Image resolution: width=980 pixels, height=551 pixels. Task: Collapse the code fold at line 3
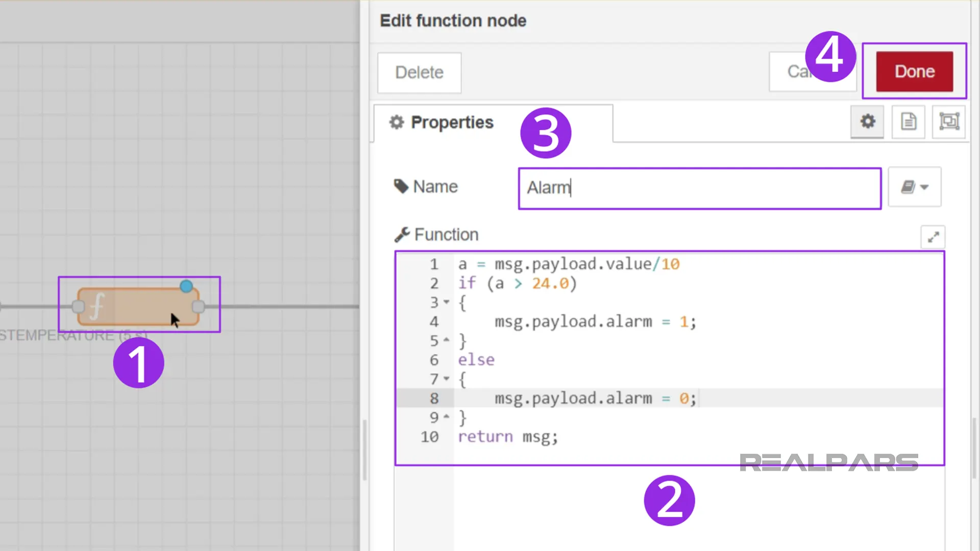[447, 303]
